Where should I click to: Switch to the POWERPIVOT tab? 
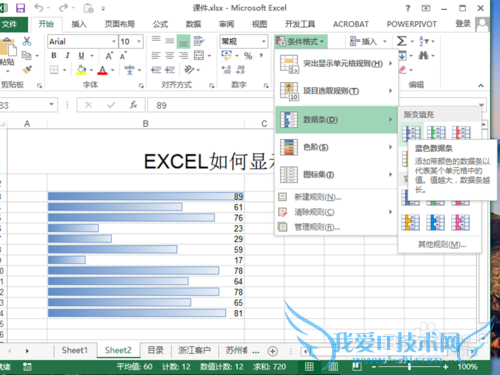412,24
